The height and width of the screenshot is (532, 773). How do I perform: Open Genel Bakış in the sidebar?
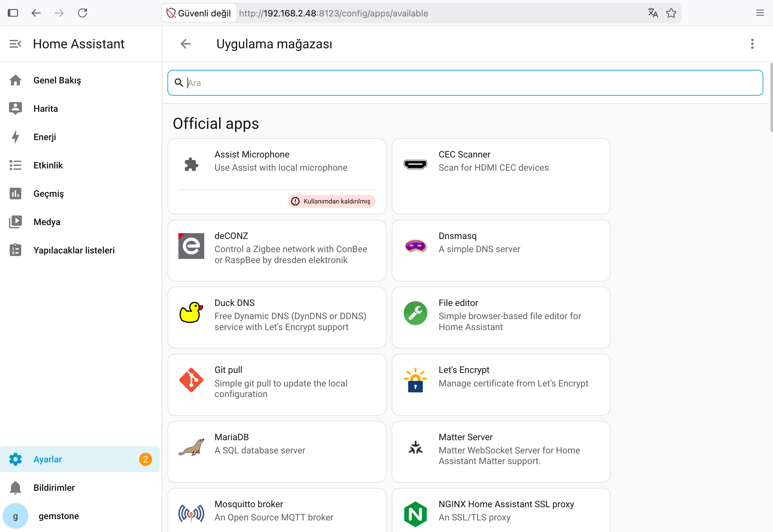[80, 80]
